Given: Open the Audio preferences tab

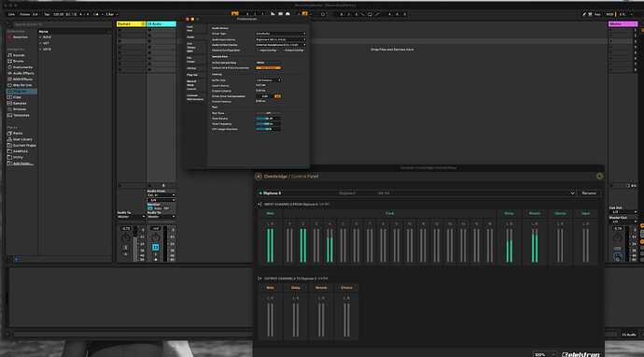Looking at the screenshot, I should pyautogui.click(x=195, y=37).
